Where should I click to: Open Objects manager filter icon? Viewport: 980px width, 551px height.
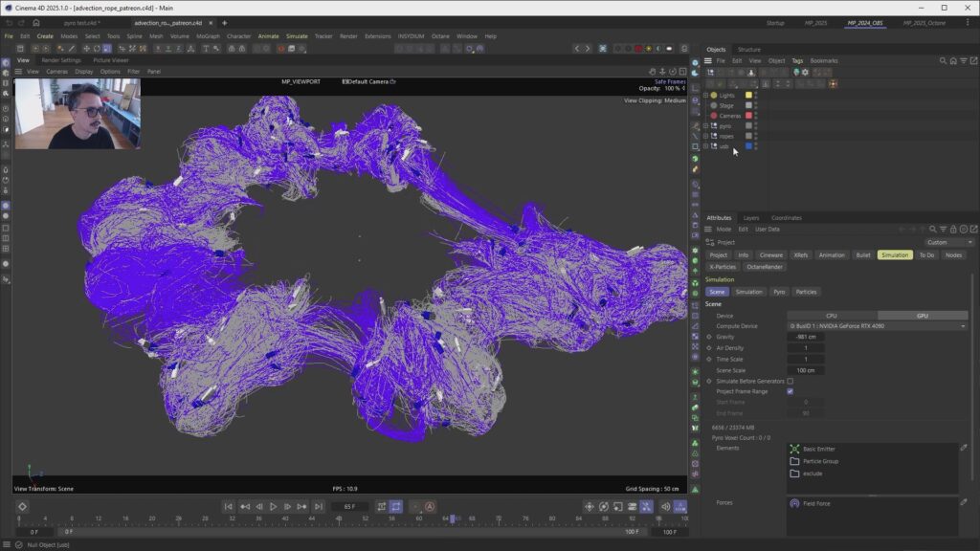tap(963, 60)
